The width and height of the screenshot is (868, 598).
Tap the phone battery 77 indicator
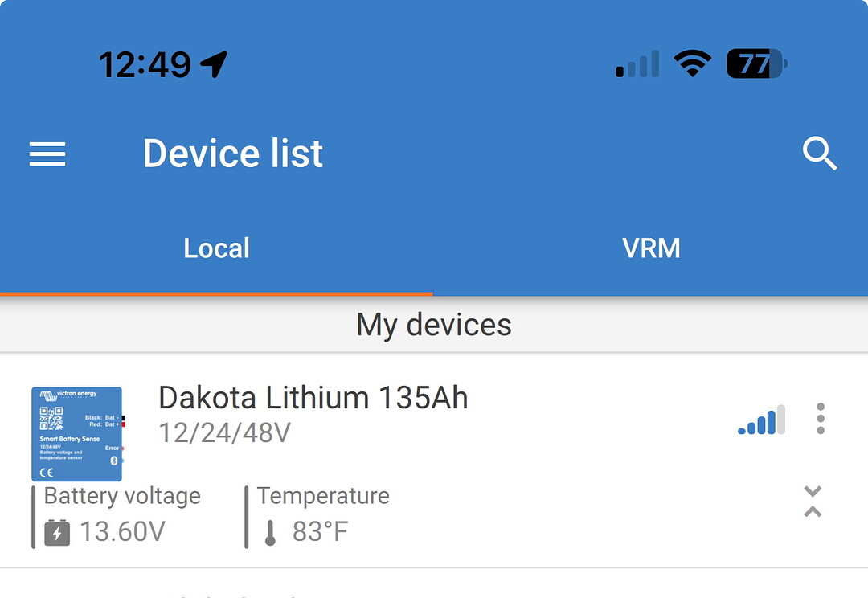[x=756, y=63]
